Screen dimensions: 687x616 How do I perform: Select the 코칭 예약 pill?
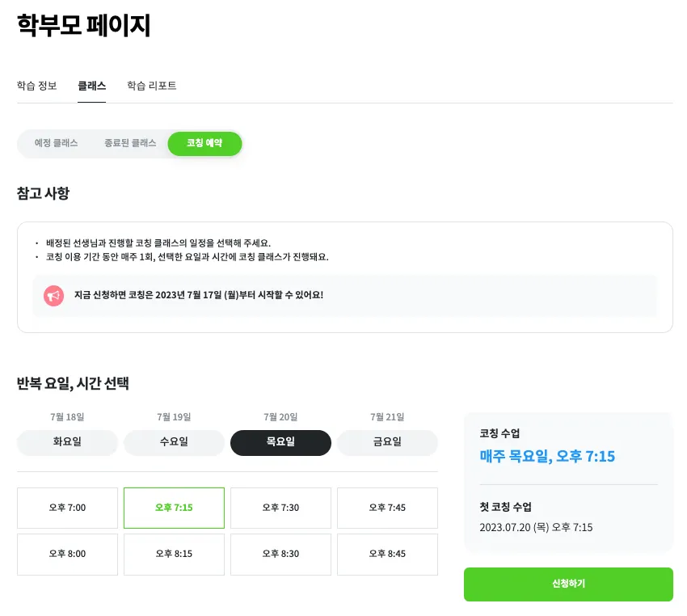click(x=204, y=143)
